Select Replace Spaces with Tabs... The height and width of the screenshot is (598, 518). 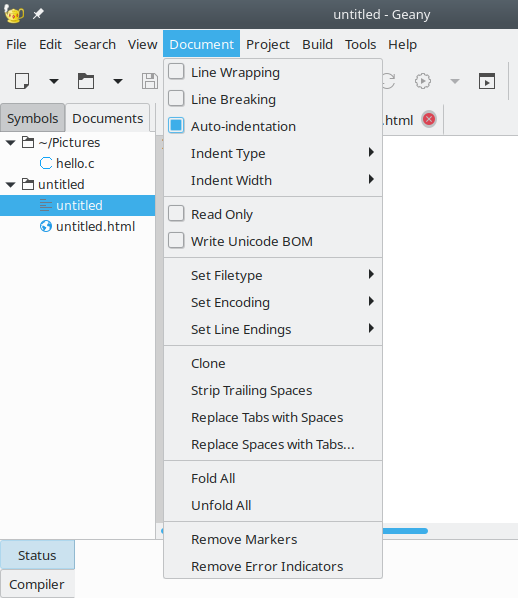273,445
